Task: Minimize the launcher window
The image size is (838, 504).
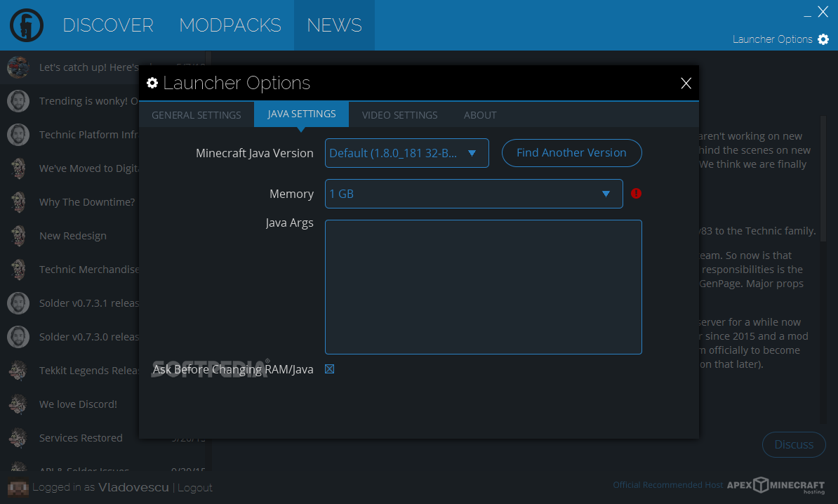Action: pos(808,15)
